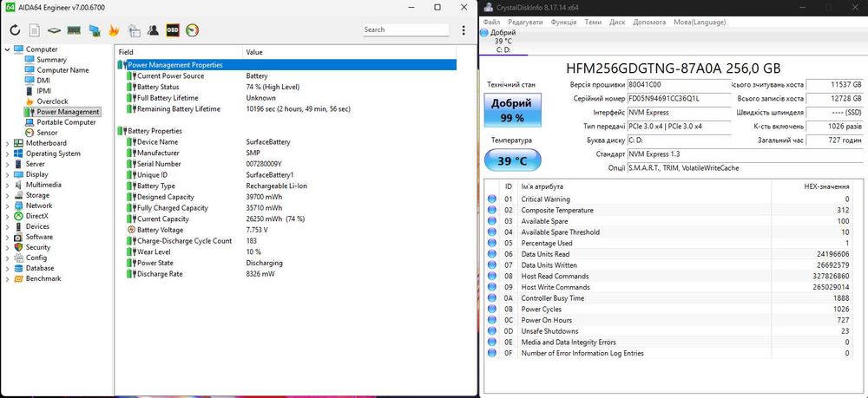Screen dimensions: 868x398
Task: Click the blue orb beside Unsafe Shutdowns
Action: 491,331
